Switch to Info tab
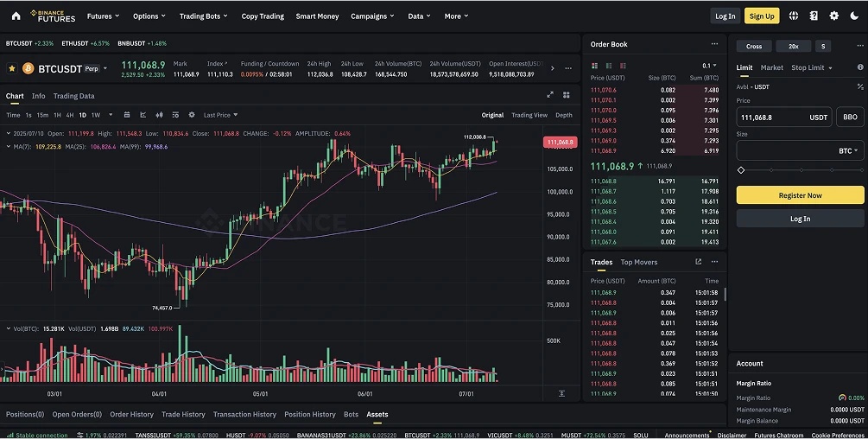 pos(38,96)
